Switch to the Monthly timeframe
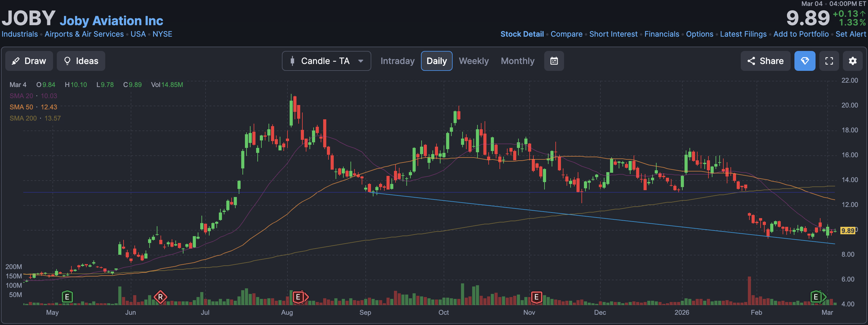Image resolution: width=868 pixels, height=325 pixels. [518, 61]
